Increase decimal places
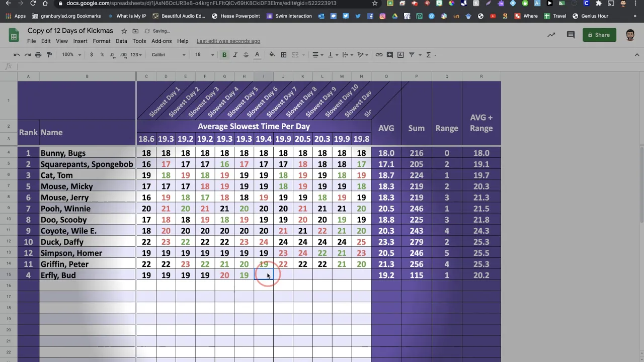644x362 pixels. (124, 55)
